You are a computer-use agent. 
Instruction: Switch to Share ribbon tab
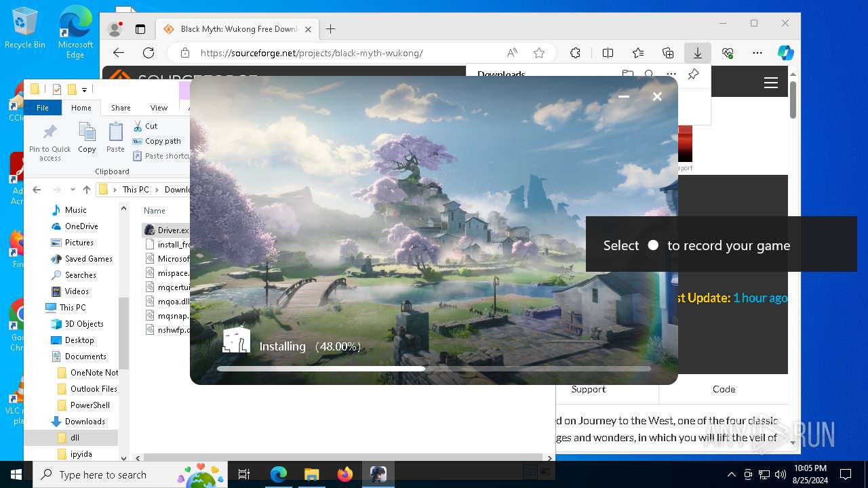121,108
